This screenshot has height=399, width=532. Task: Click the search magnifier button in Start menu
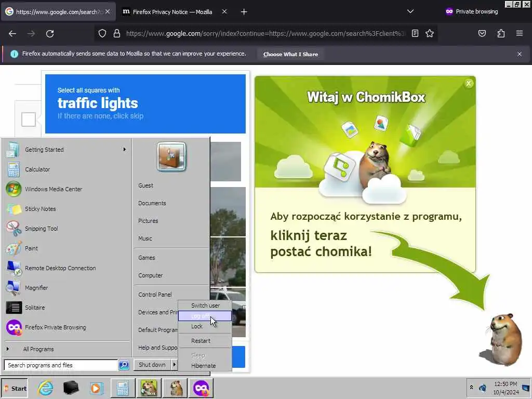[124, 365]
